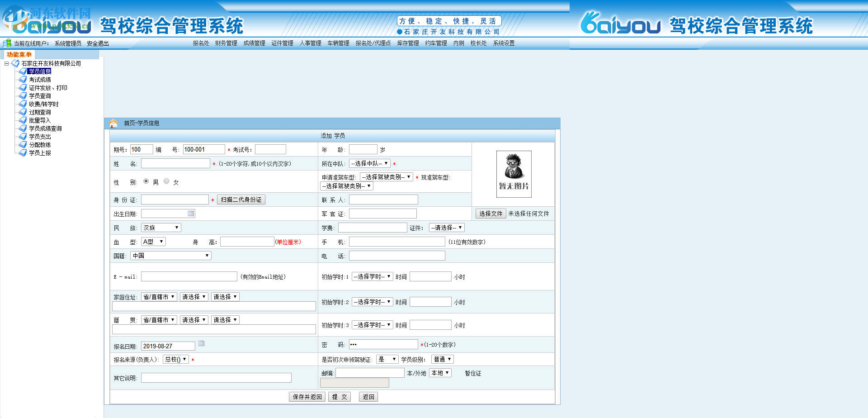The width and height of the screenshot is (868, 418).
Task: Click the 考试号 input field
Action: tap(270, 149)
